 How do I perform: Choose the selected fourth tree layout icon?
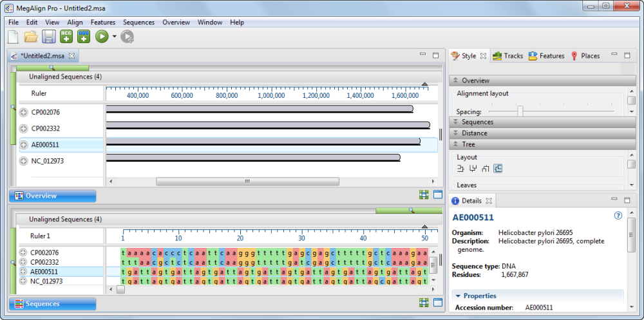[498, 169]
